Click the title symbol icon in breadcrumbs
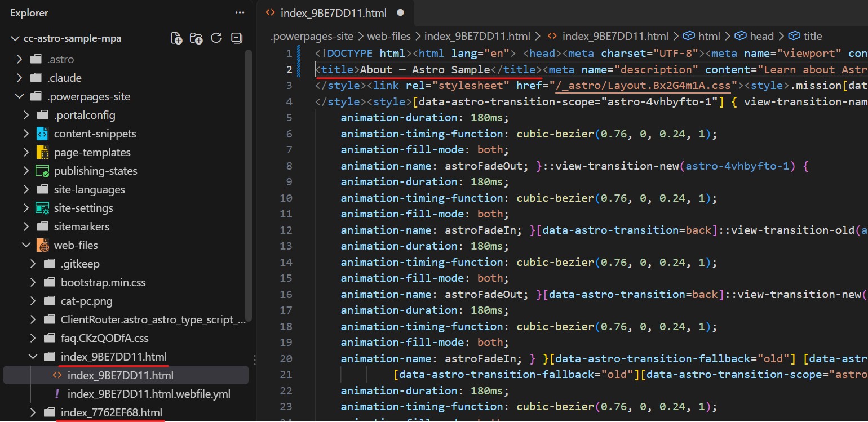Image resolution: width=868 pixels, height=422 pixels. (794, 36)
